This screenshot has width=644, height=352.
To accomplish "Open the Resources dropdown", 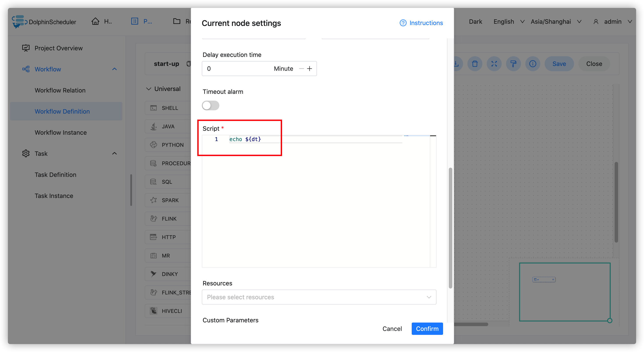I will tap(319, 297).
